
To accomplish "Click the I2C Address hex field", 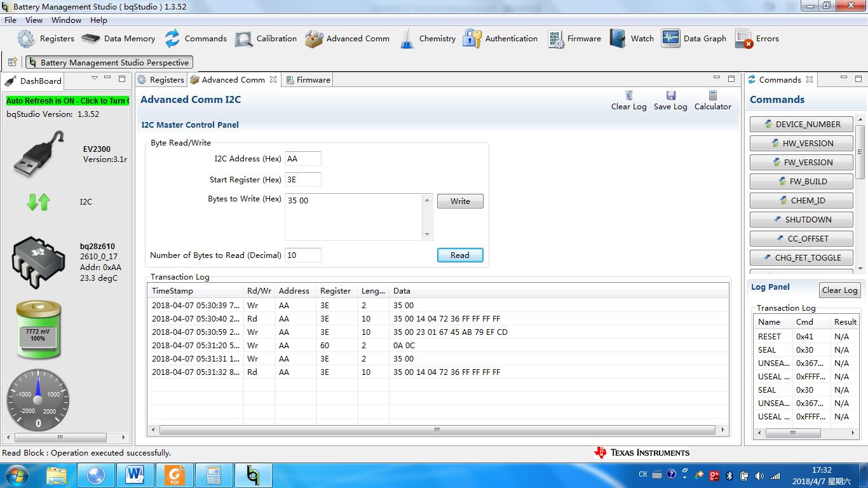I will pos(303,158).
